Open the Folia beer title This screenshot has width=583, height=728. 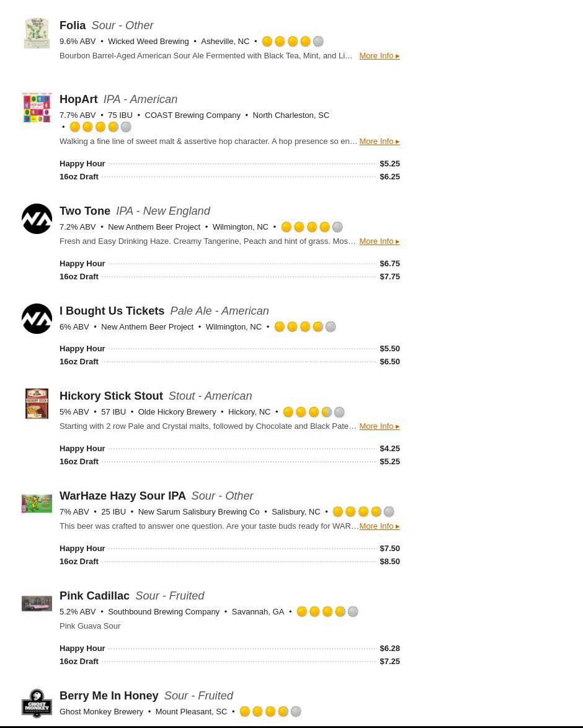(73, 25)
